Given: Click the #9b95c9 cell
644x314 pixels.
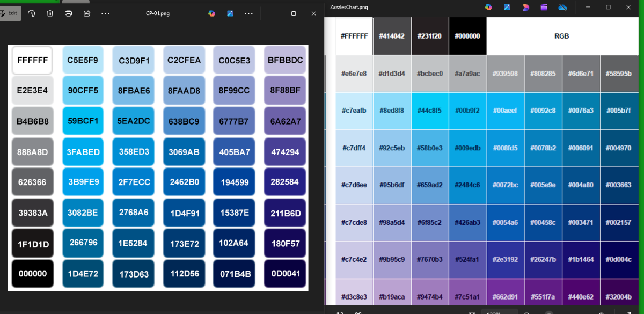Looking at the screenshot, I should (x=392, y=260).
